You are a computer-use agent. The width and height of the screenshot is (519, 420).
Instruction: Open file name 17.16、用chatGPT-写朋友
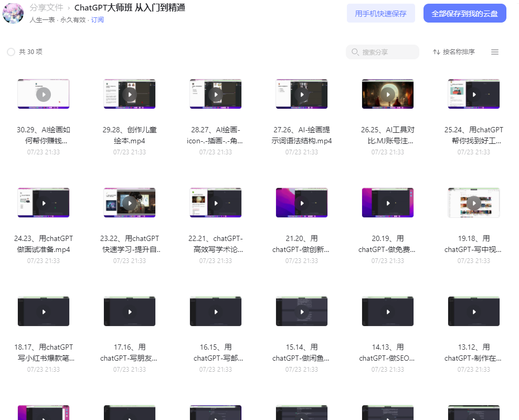coord(129,352)
